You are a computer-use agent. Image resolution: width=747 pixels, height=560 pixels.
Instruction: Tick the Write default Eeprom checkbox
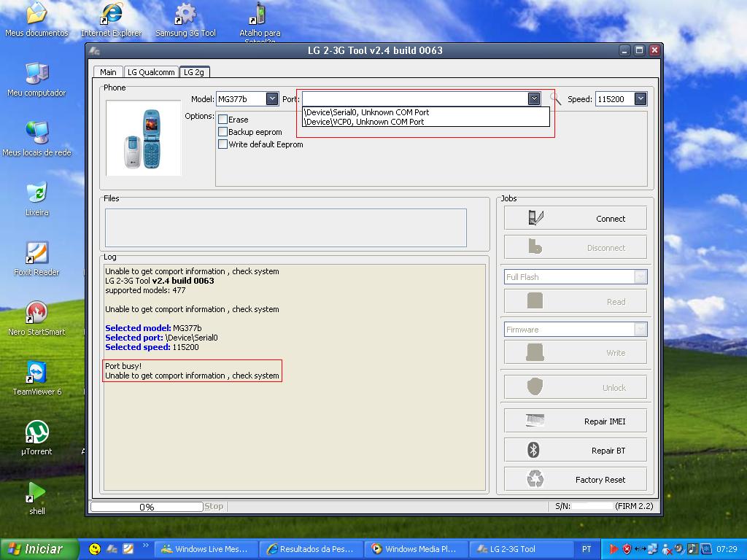click(222, 144)
